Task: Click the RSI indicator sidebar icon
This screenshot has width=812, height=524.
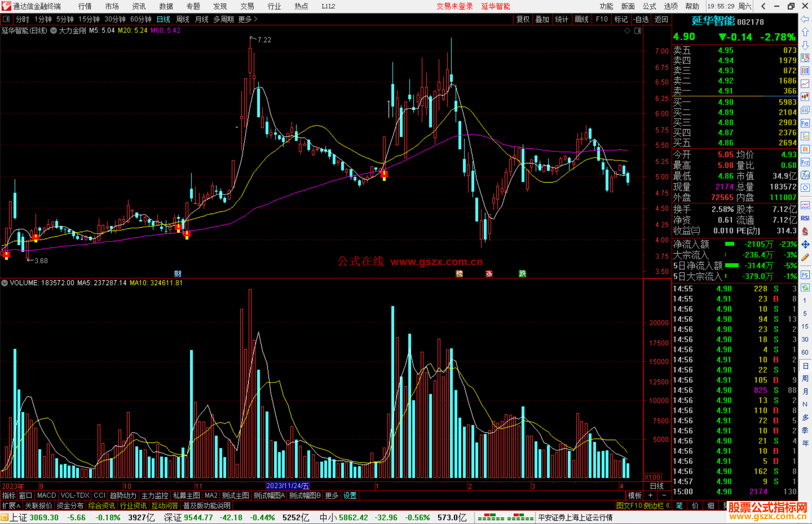Action: tap(805, 218)
